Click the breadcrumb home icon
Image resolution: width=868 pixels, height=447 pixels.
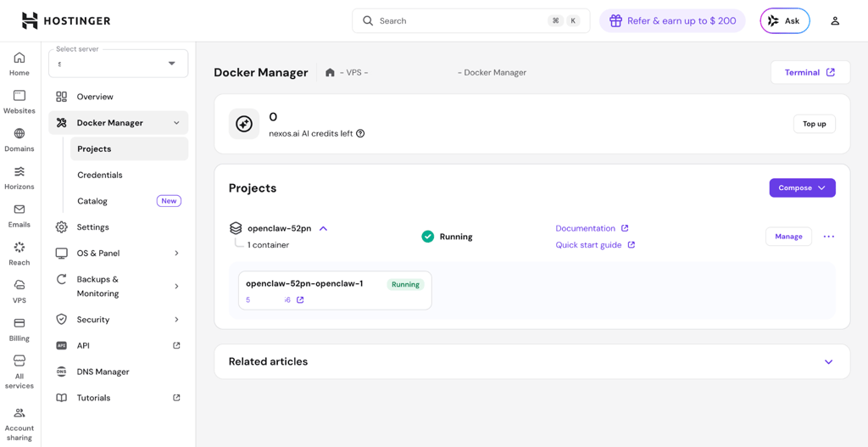coord(330,73)
